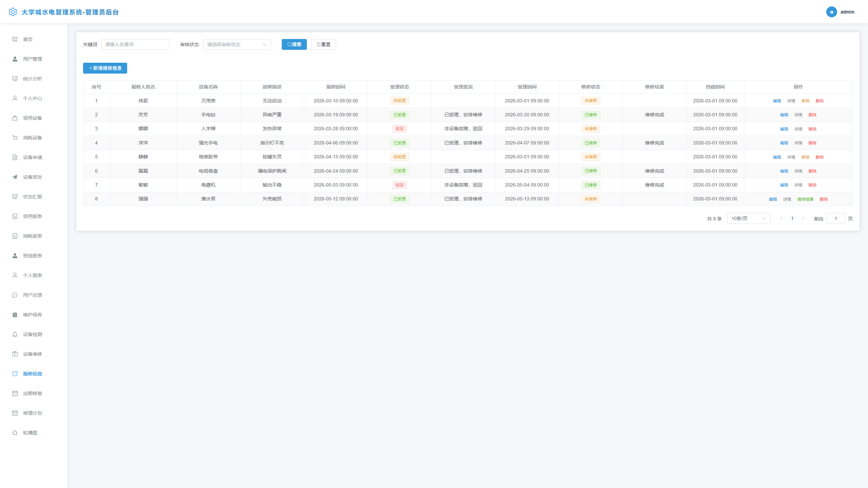Click the 设备派发 paper plane icon

[x=15, y=177]
